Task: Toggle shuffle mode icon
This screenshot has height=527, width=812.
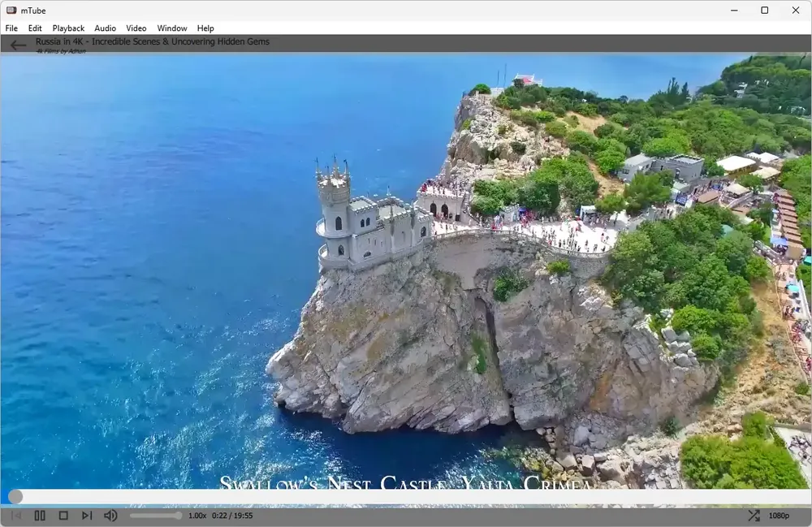Action: pyautogui.click(x=754, y=516)
